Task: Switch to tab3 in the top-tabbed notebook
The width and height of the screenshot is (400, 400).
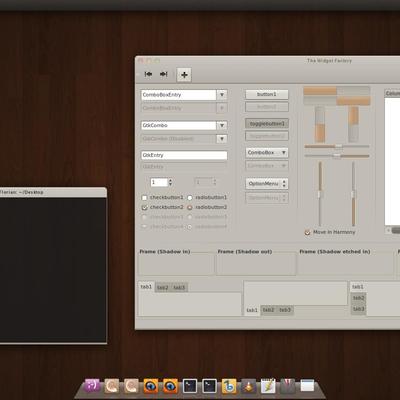Action: (x=179, y=287)
